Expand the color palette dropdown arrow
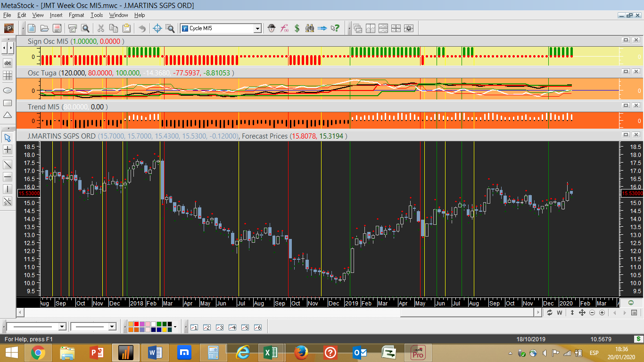 (175, 327)
